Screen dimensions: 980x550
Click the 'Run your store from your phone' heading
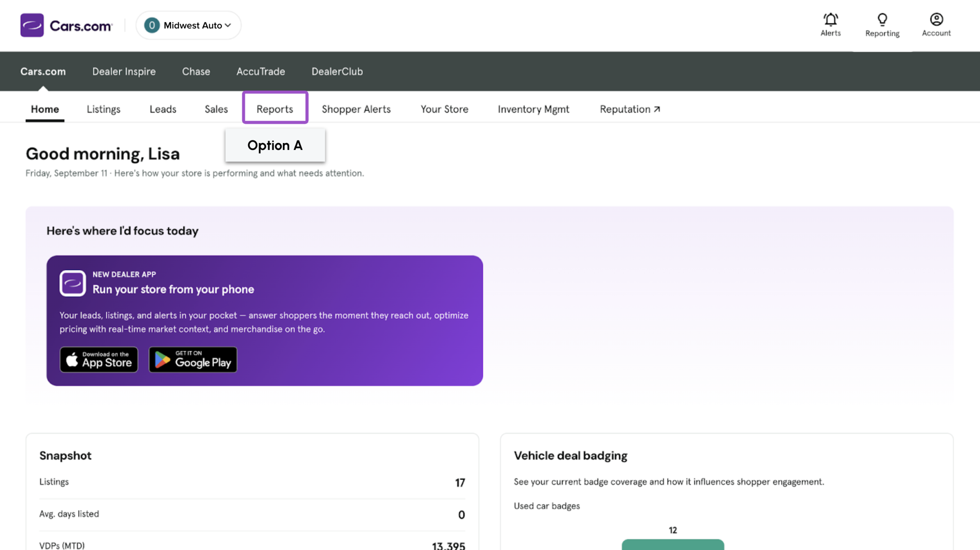point(173,290)
